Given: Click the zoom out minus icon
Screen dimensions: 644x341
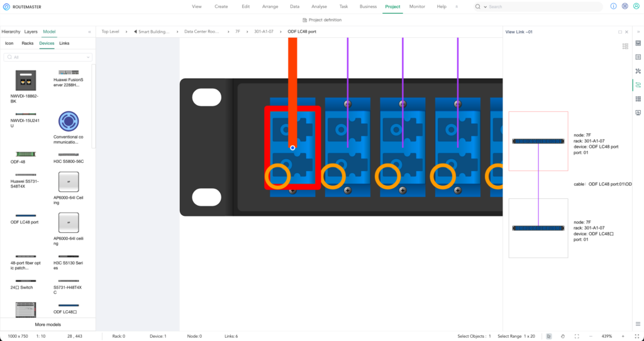Looking at the screenshot, I should click(592, 336).
